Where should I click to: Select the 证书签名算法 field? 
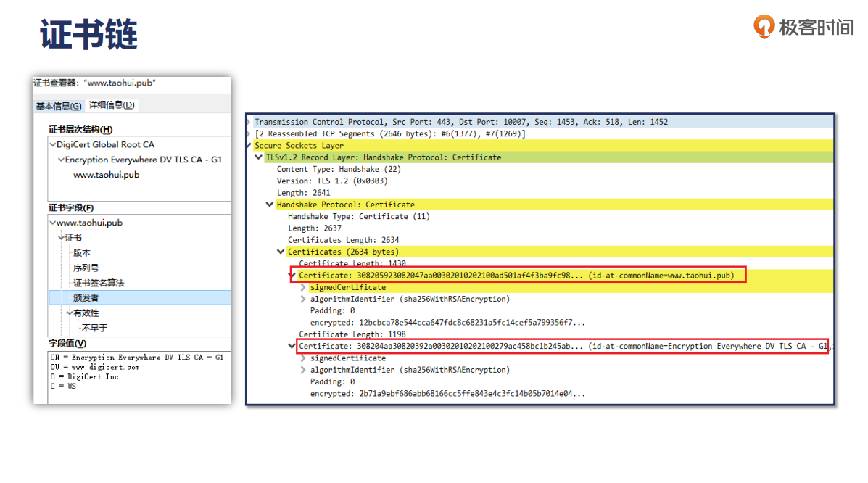[99, 283]
